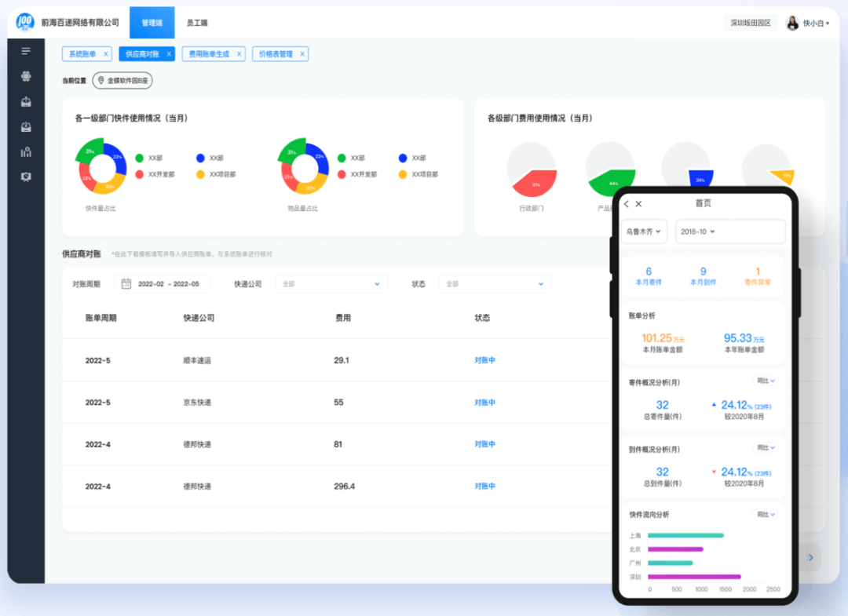
Task: Toggle the hamburger menu in the sidebar
Action: (x=26, y=51)
